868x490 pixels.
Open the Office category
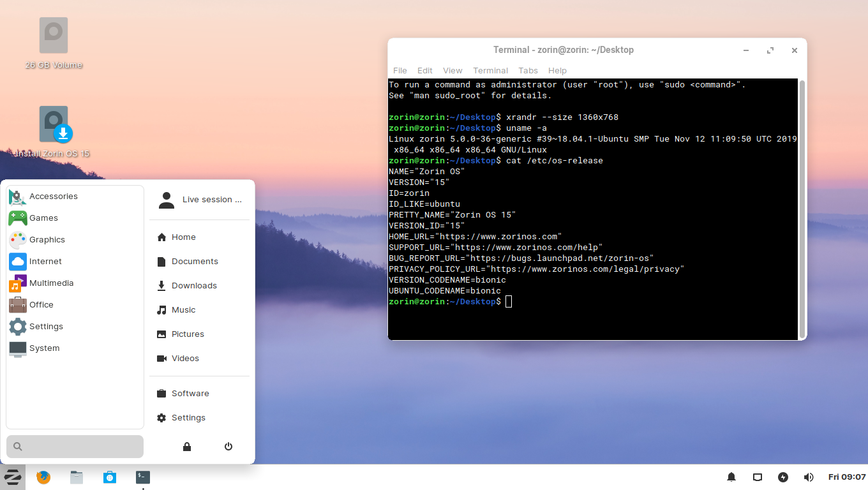click(75, 305)
